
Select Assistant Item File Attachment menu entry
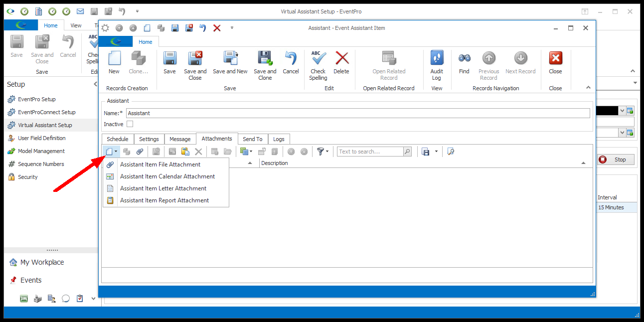[166, 164]
